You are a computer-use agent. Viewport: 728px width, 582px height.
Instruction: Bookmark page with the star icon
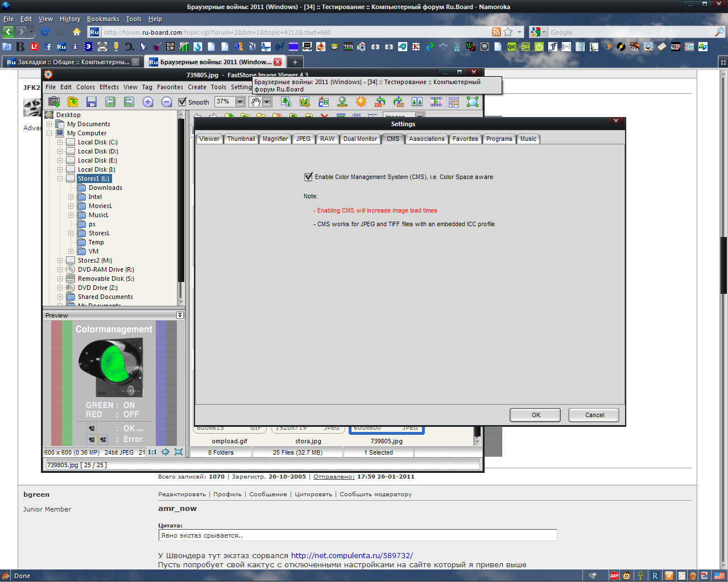coord(508,32)
